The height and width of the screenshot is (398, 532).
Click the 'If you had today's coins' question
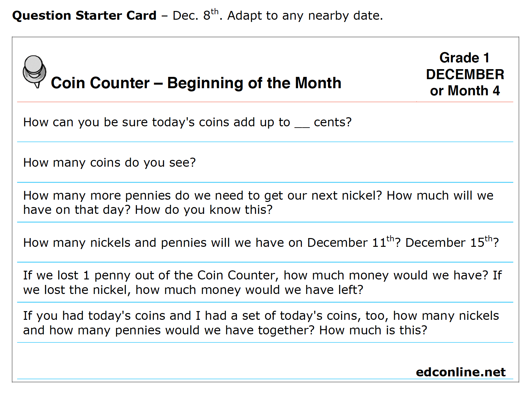click(261, 323)
